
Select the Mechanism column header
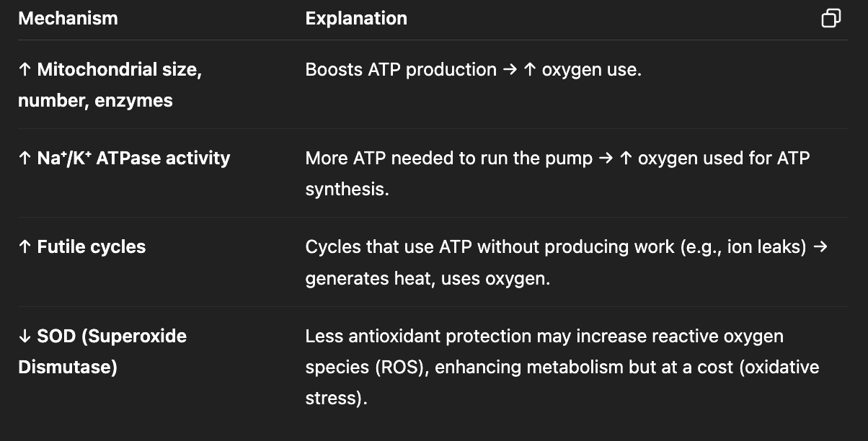point(68,19)
